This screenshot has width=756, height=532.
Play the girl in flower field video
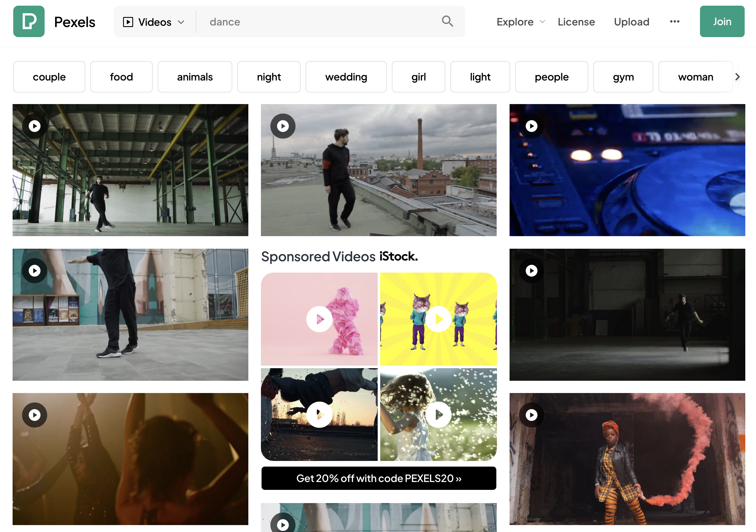click(x=438, y=414)
